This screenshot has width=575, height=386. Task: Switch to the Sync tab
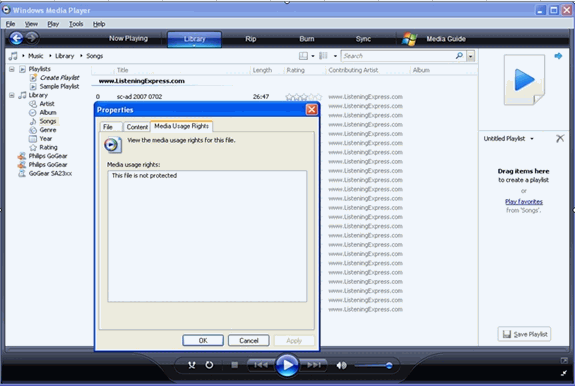[363, 39]
